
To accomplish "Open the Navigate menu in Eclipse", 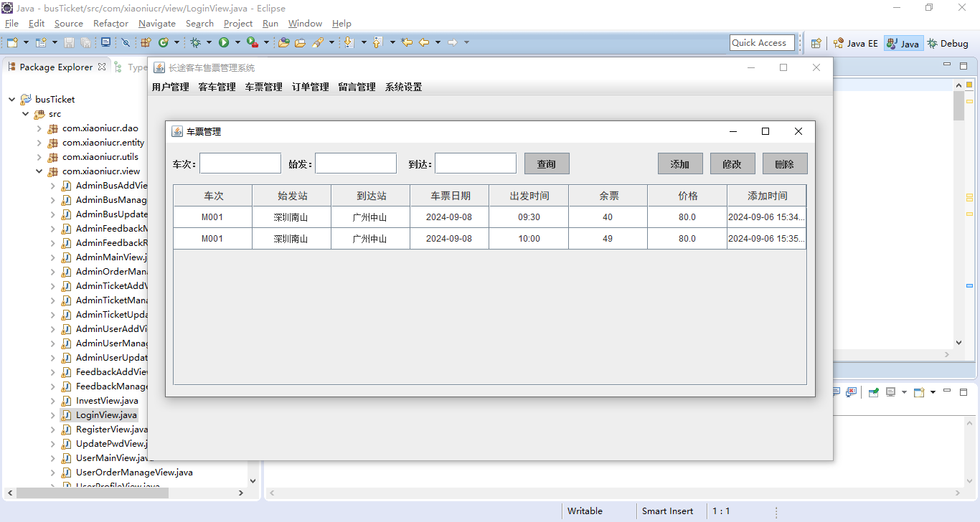I will coord(157,24).
